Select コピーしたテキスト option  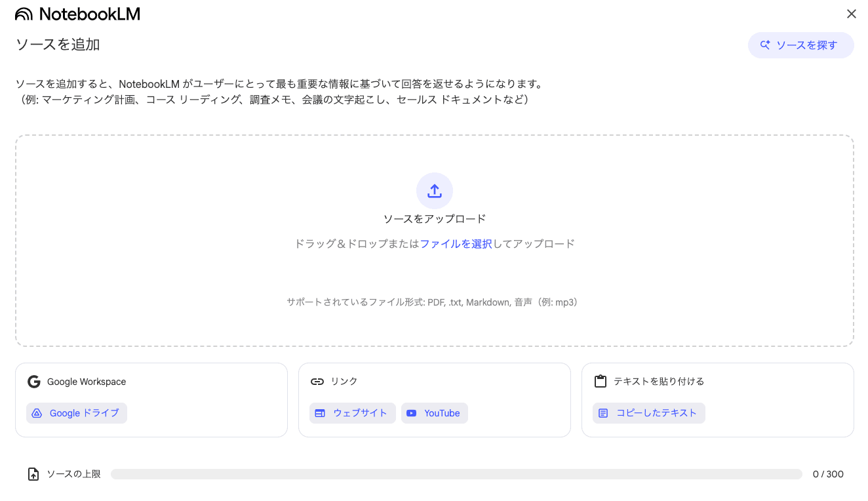coord(649,413)
